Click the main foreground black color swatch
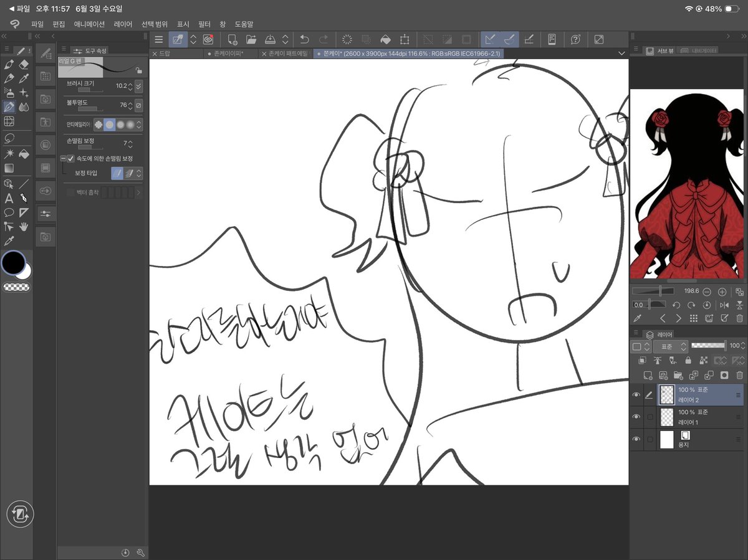This screenshot has width=748, height=560. point(12,262)
